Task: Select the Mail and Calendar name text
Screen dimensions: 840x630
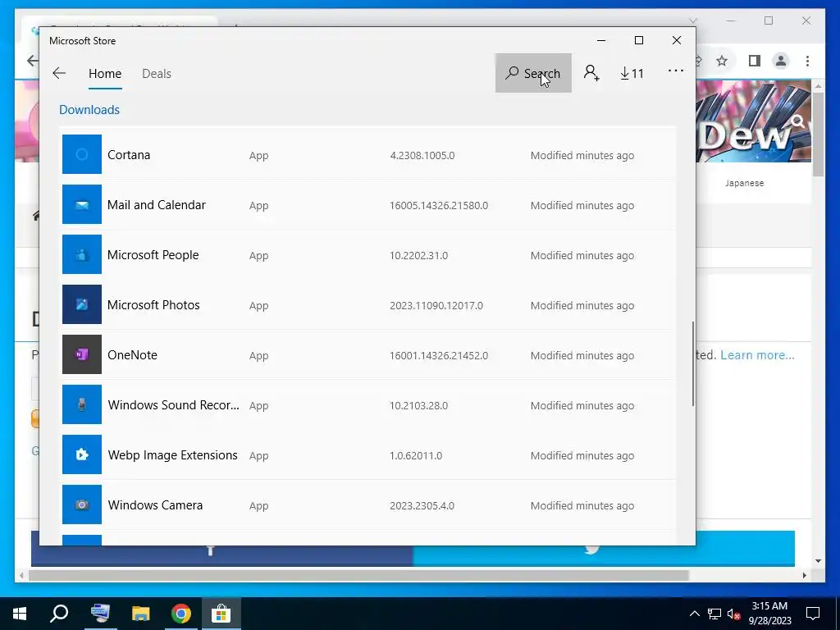Action: (x=157, y=204)
